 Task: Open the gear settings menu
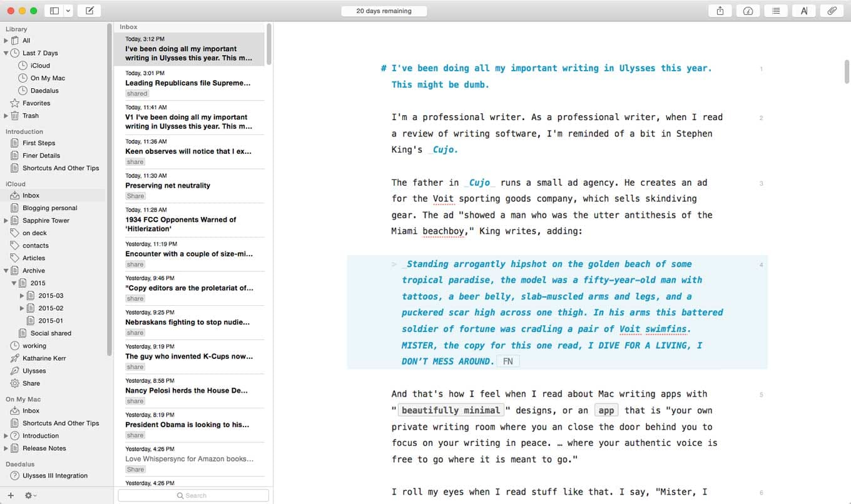point(28,495)
